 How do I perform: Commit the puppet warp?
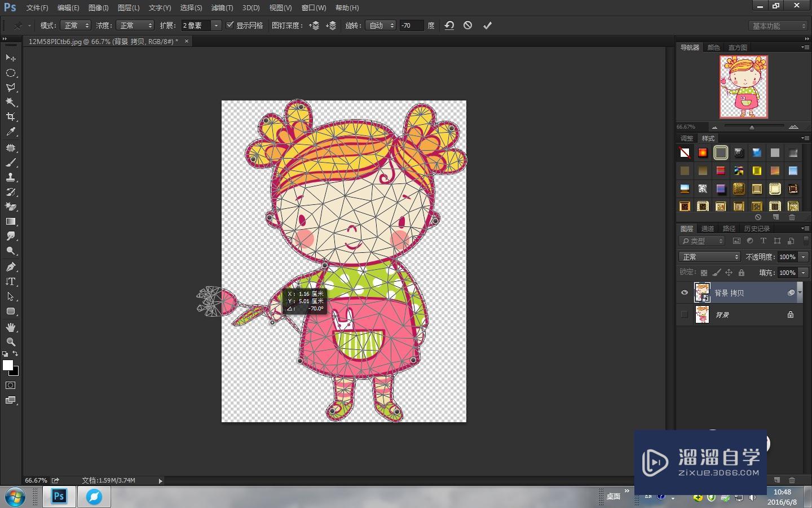coord(488,25)
